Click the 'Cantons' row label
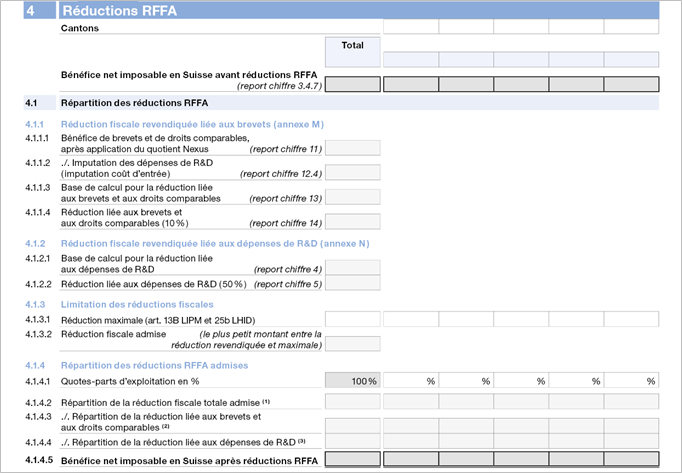 click(80, 28)
